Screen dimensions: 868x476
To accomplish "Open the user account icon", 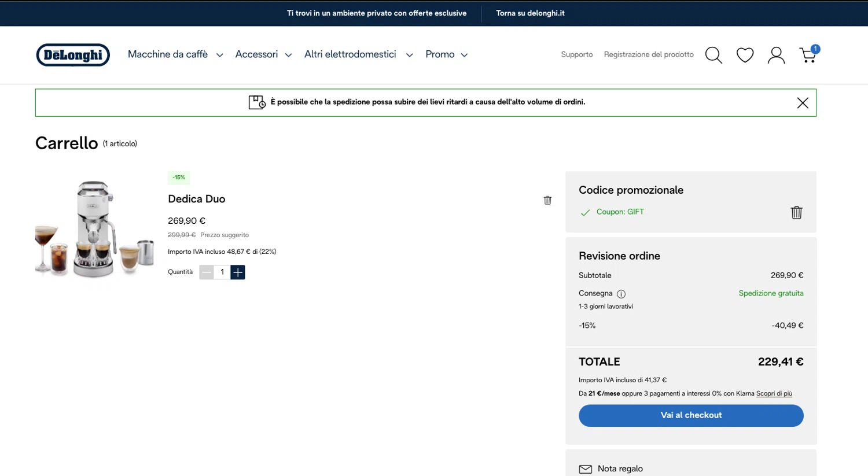I will tap(776, 55).
